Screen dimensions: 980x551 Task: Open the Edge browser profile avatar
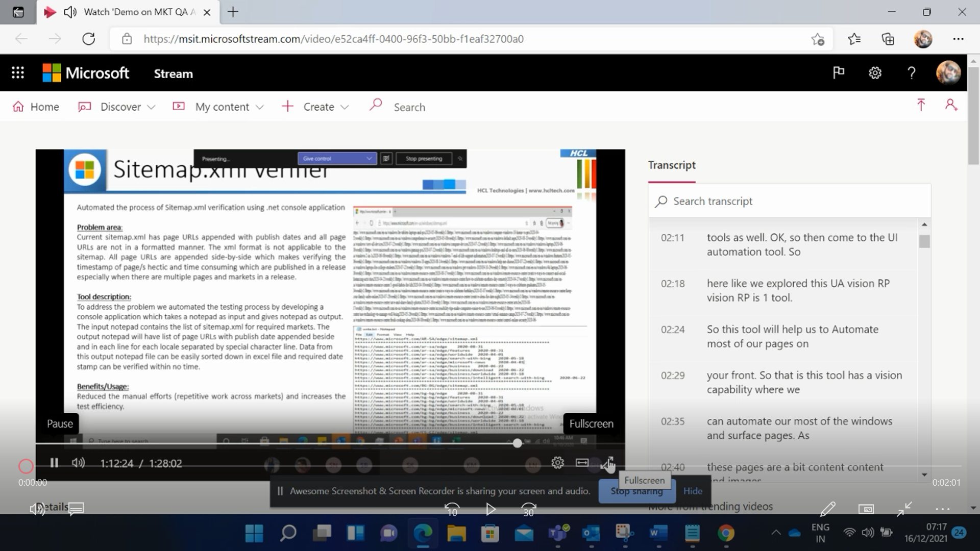coord(923,39)
